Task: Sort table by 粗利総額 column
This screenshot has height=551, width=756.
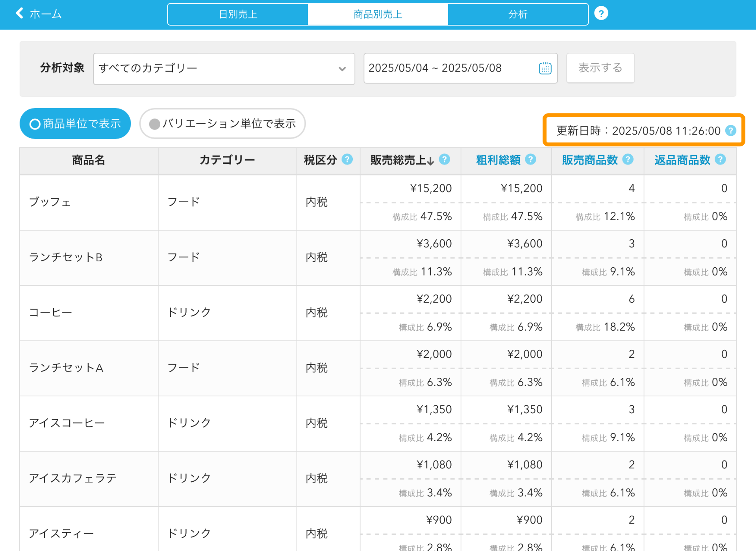Action: coord(498,160)
